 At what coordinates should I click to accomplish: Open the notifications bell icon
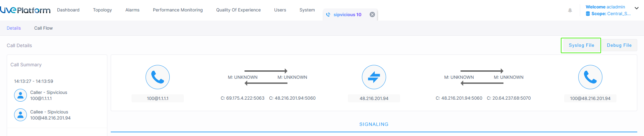click(x=570, y=10)
